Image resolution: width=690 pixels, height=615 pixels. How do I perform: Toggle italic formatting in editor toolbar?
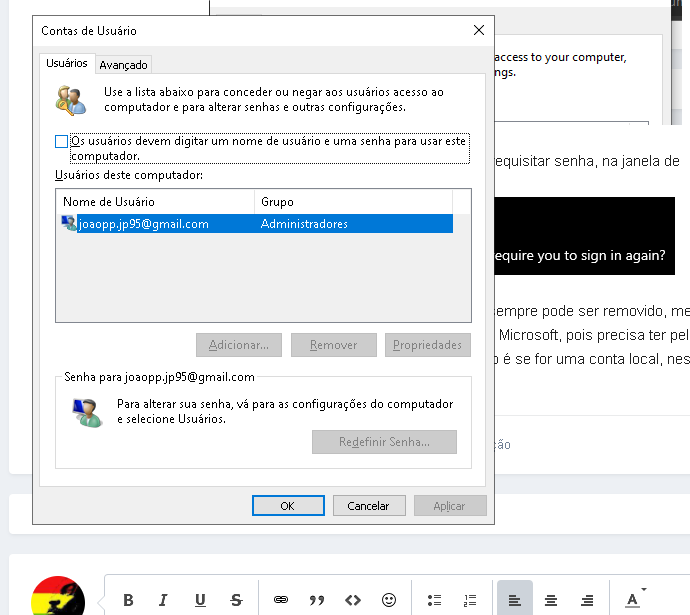pyautogui.click(x=163, y=600)
